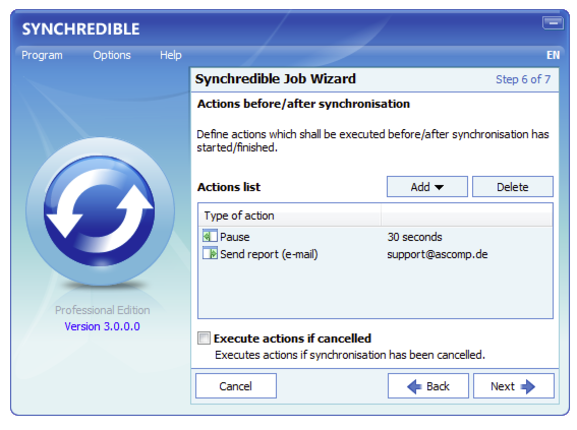Click the 30 seconds value

tap(415, 237)
